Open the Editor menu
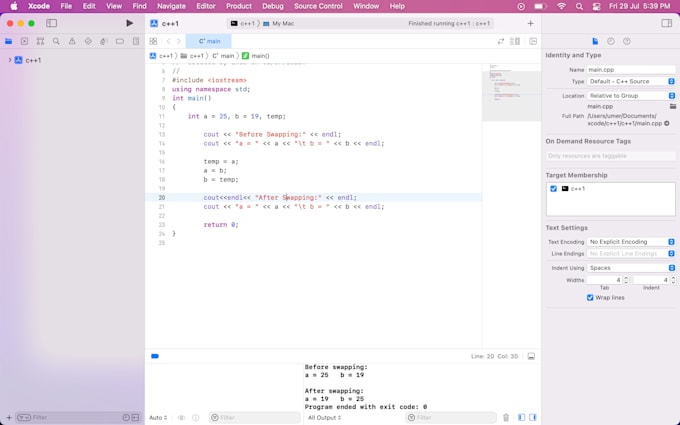This screenshot has height=425, width=680. point(206,6)
